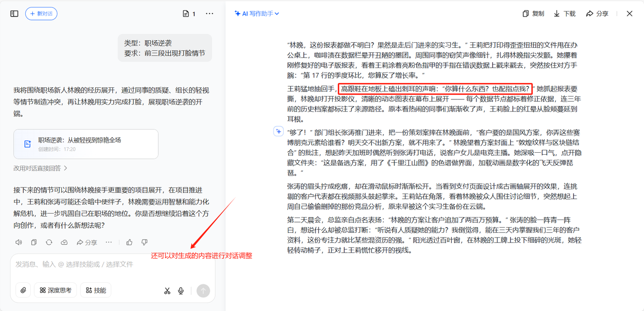This screenshot has width=644, height=311.
Task: Regenerate the reply with refresh icon
Action: click(49, 242)
